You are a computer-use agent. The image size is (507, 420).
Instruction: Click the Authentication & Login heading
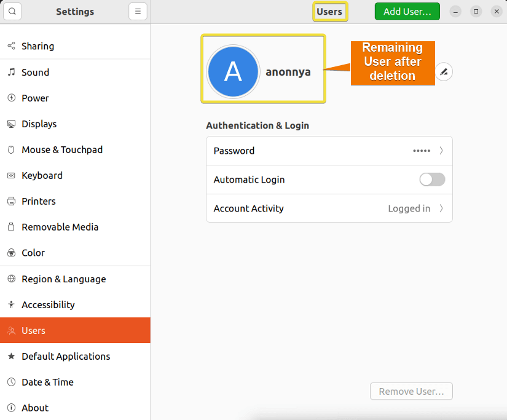[257, 125]
